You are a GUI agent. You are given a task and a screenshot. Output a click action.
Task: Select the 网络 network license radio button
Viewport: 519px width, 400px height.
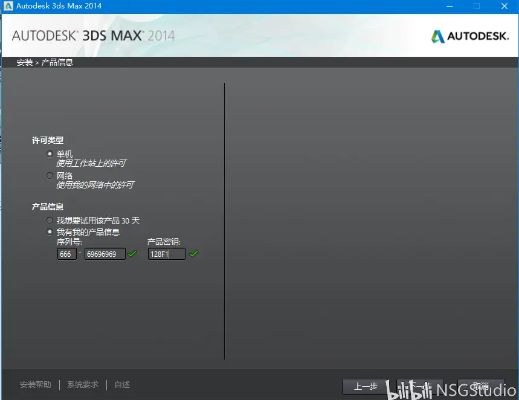tap(50, 175)
